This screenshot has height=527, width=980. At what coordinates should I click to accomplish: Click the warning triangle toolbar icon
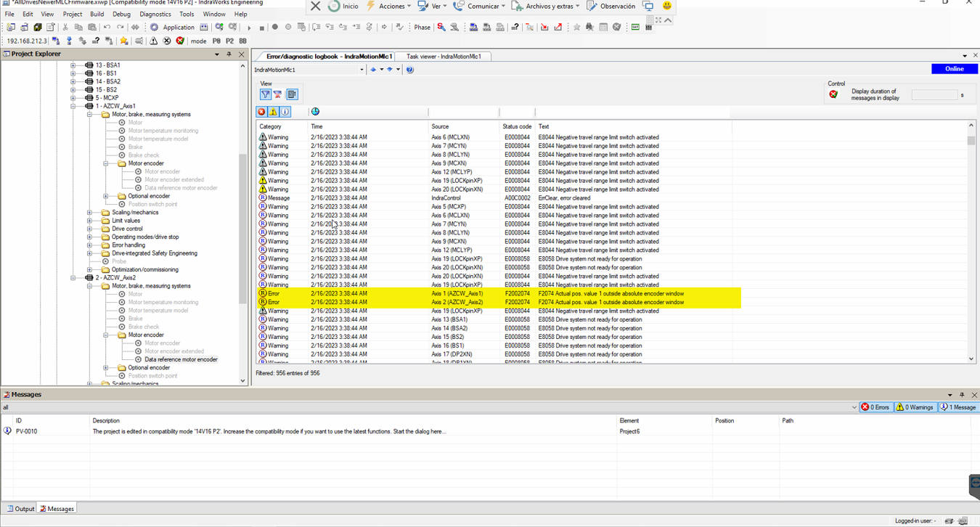[x=153, y=41]
